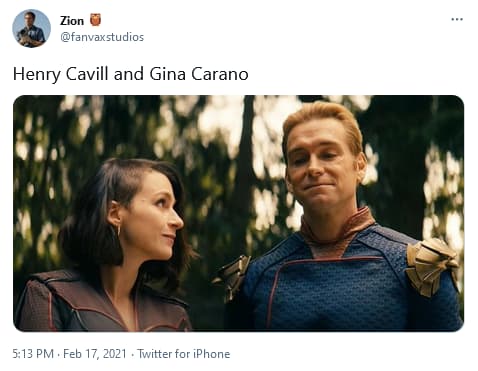Click the owl emoji beside Zion
Viewport: 478px width, 371px height.
tap(95, 20)
